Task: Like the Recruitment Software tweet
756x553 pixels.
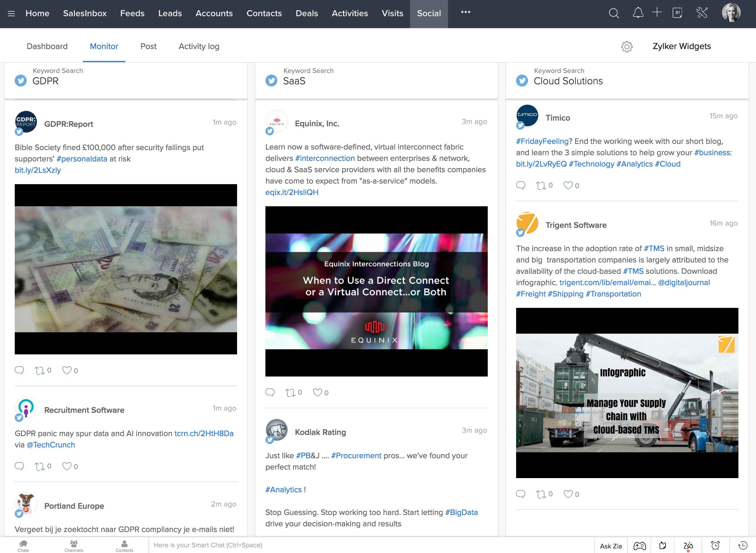Action: [67, 466]
